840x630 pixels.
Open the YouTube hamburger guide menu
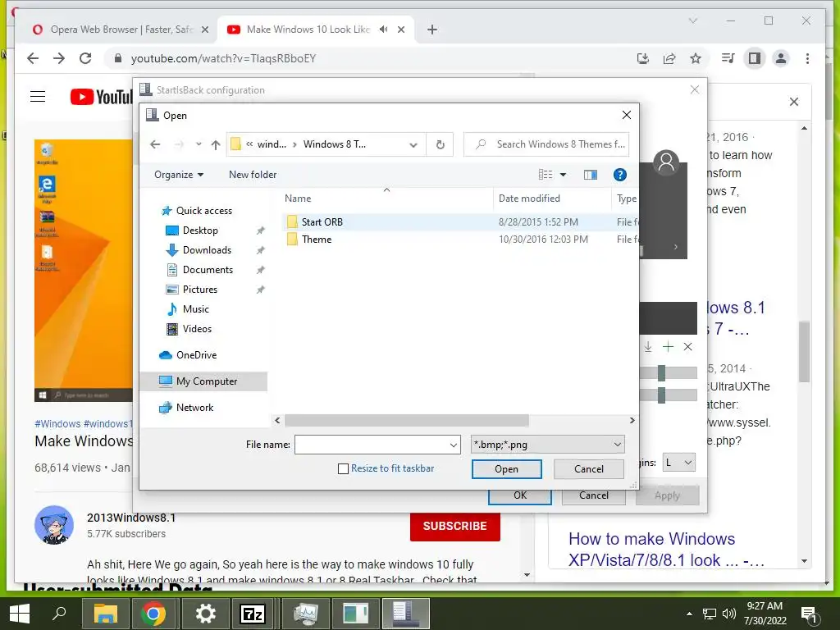(38, 97)
